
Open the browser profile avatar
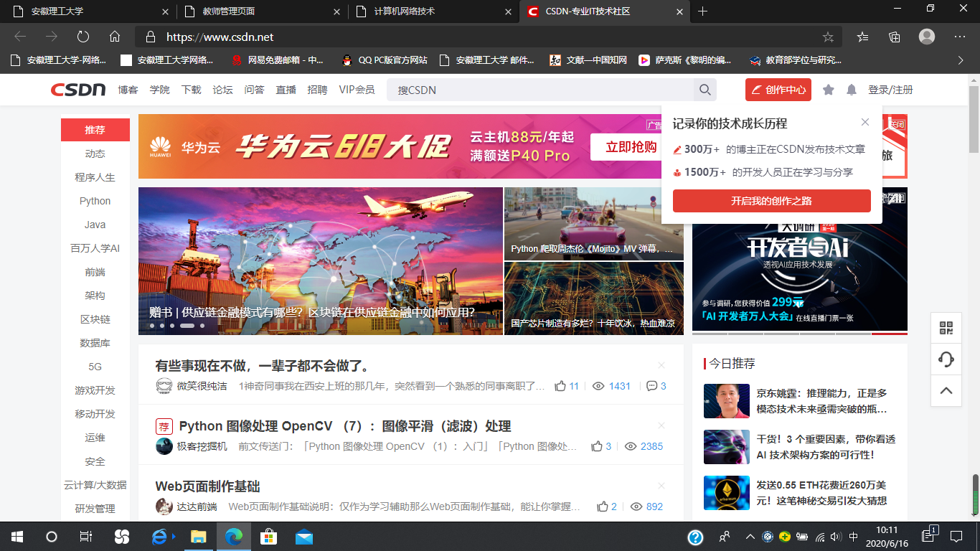[927, 37]
